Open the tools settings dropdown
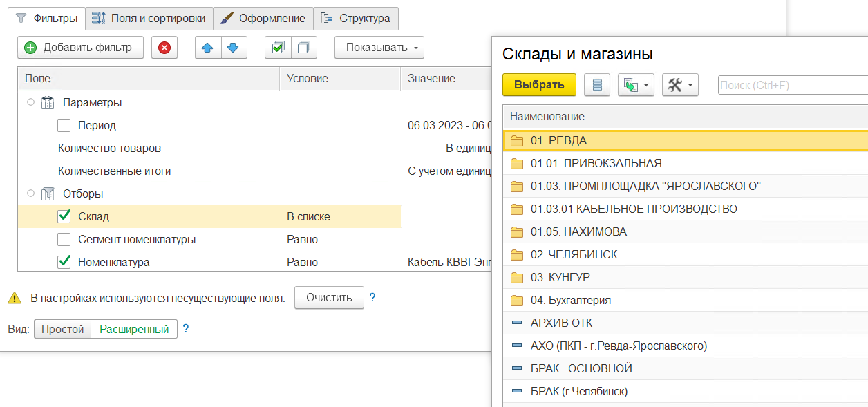 (681, 85)
